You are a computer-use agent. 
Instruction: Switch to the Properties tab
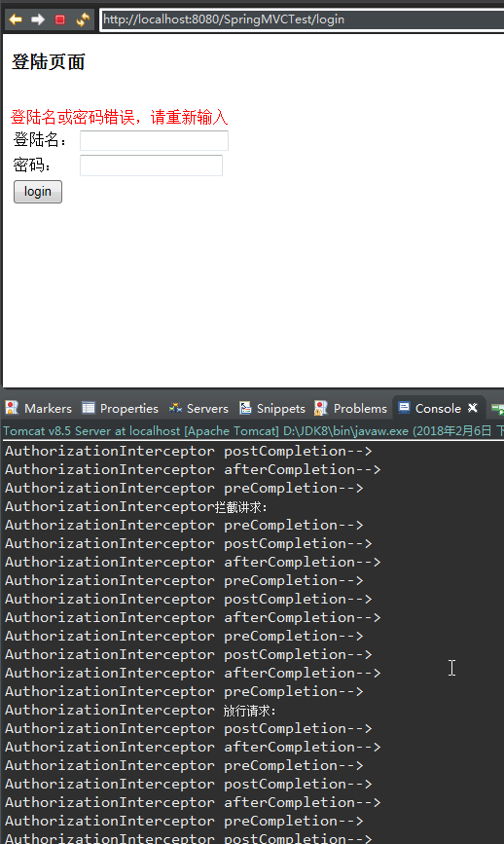point(120,409)
